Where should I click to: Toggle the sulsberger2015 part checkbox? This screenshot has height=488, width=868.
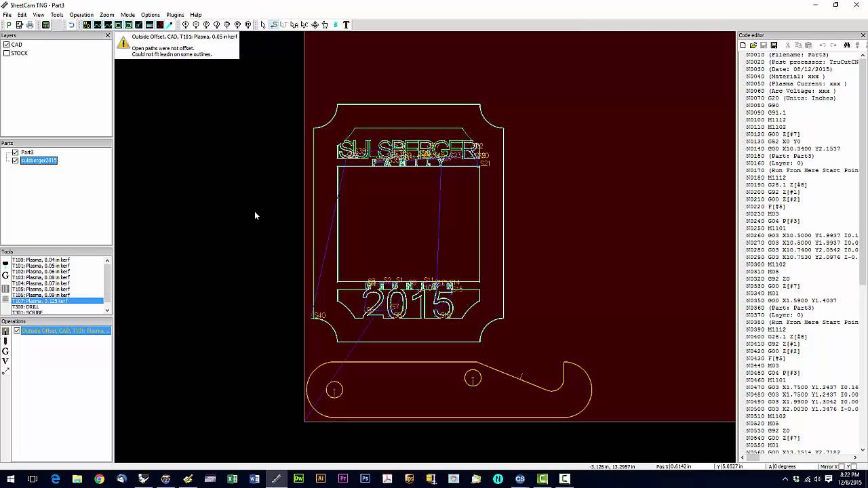click(15, 161)
